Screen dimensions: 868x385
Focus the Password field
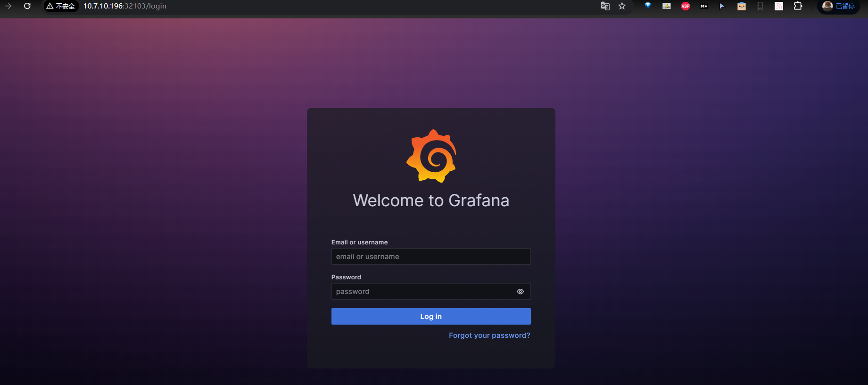[x=431, y=292]
